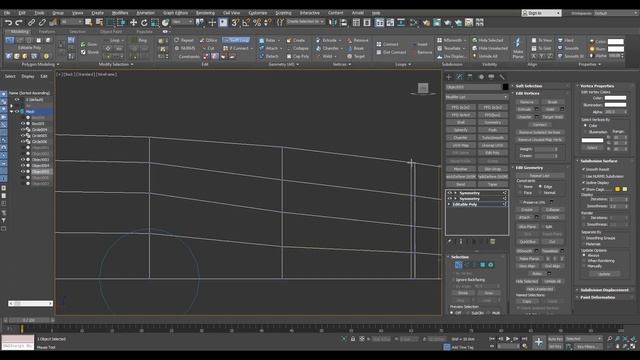The width and height of the screenshot is (640, 360).
Task: Select None constraint radio button
Action: pyautogui.click(x=520, y=187)
